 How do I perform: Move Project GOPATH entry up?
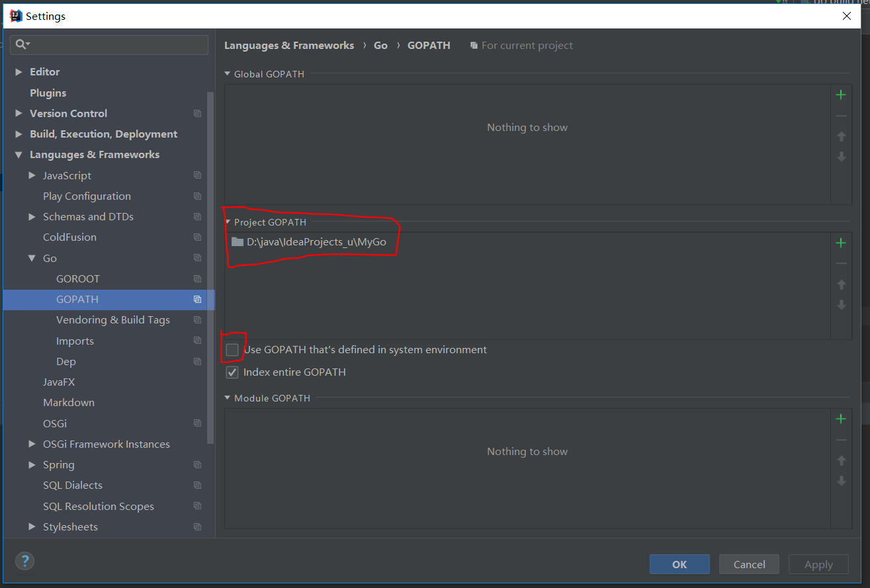pyautogui.click(x=841, y=284)
